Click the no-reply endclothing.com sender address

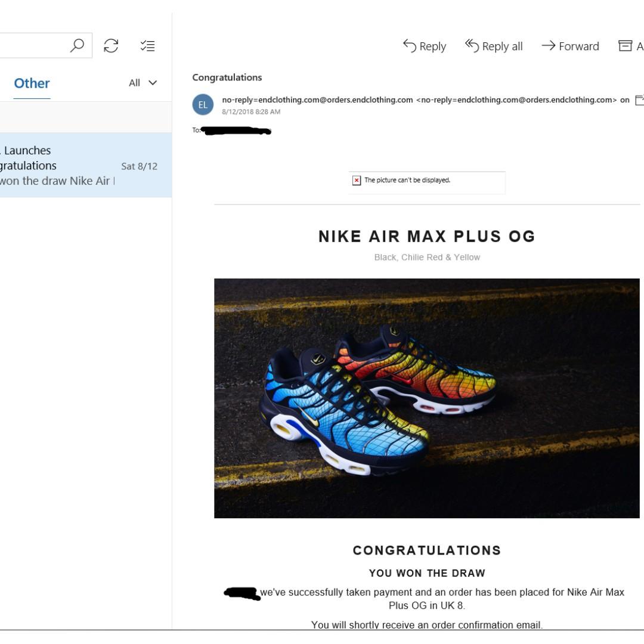click(x=317, y=100)
